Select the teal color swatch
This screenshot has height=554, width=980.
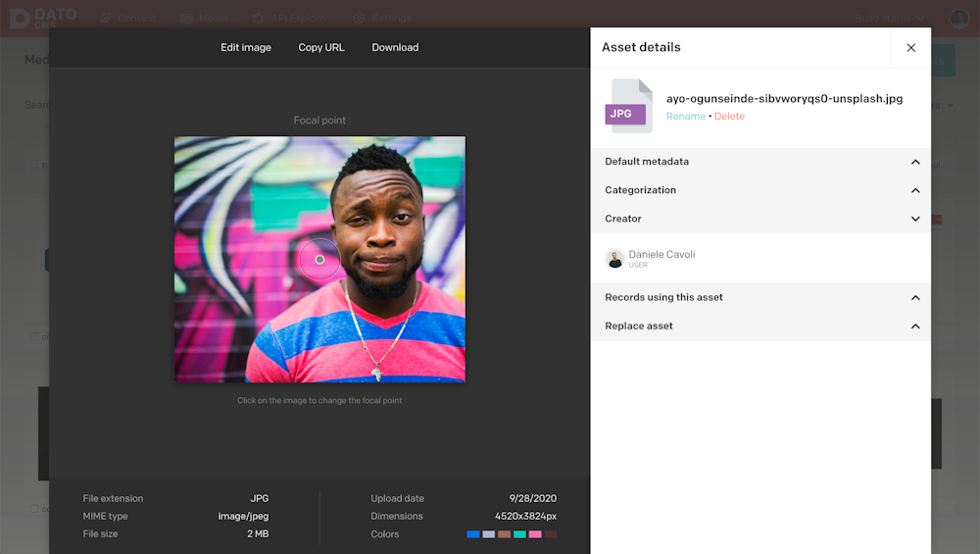519,534
